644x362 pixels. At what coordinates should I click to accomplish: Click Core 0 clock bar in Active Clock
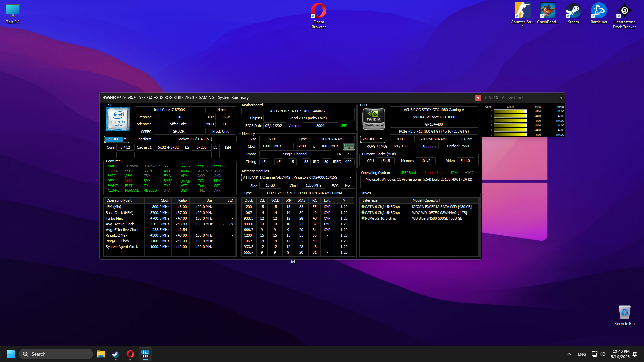pos(510,111)
